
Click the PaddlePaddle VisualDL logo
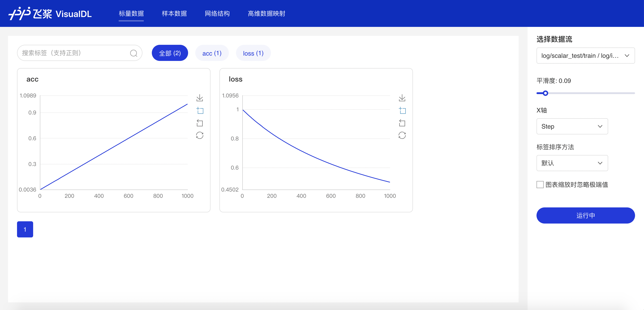[x=50, y=13]
